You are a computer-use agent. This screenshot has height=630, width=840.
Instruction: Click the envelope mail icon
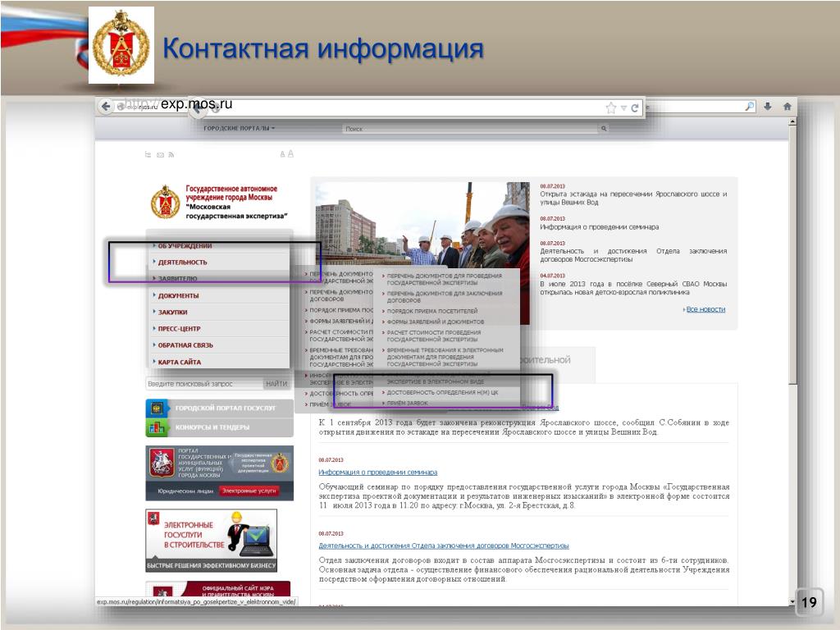(160, 155)
